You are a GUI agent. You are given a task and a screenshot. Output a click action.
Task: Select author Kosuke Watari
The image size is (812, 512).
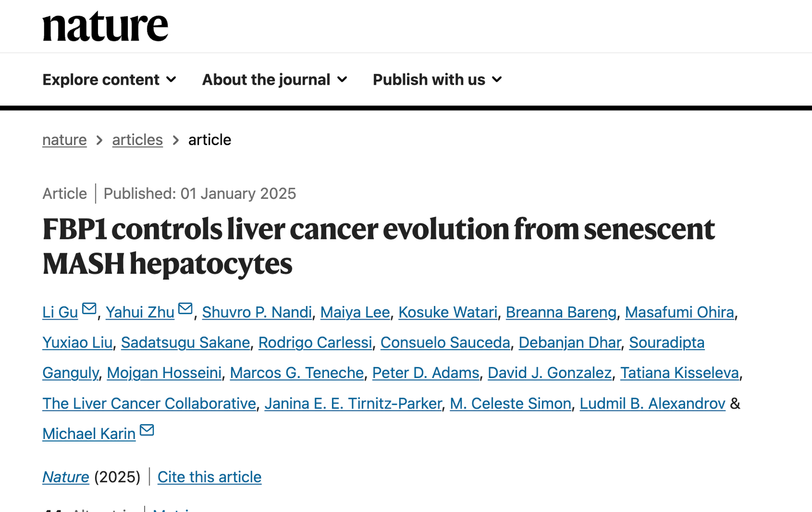[448, 312]
